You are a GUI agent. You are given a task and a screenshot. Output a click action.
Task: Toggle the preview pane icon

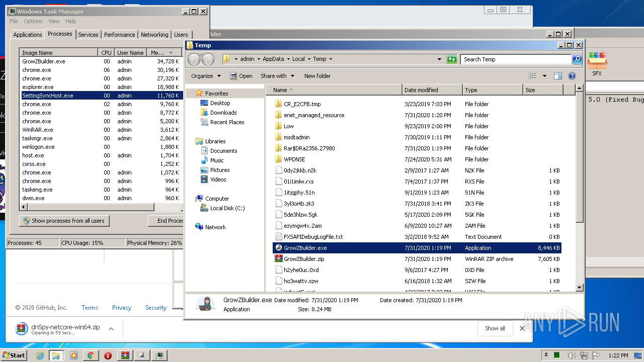click(x=557, y=76)
